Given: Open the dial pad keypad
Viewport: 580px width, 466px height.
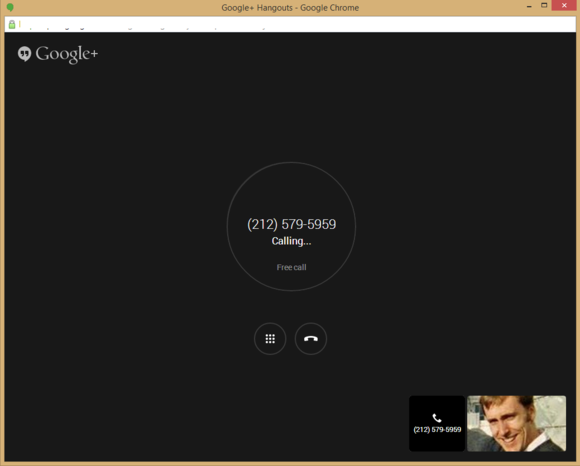Looking at the screenshot, I should [270, 339].
